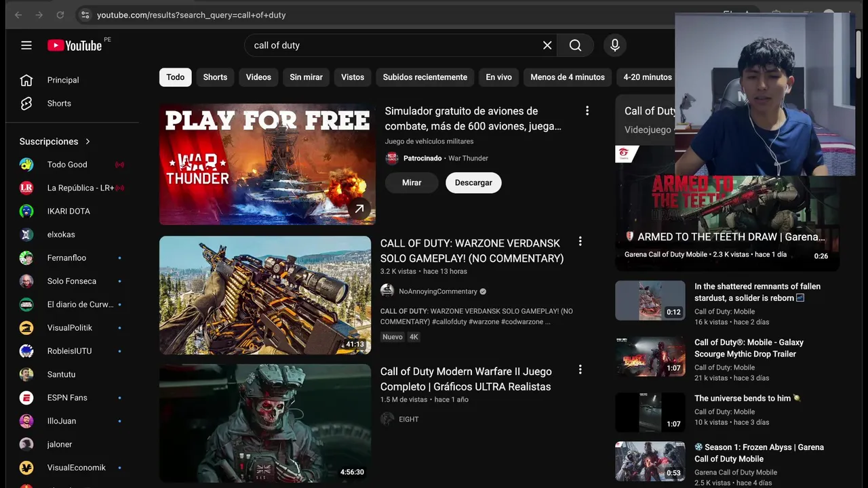Select Menos de 4 minutos chip

(x=568, y=77)
